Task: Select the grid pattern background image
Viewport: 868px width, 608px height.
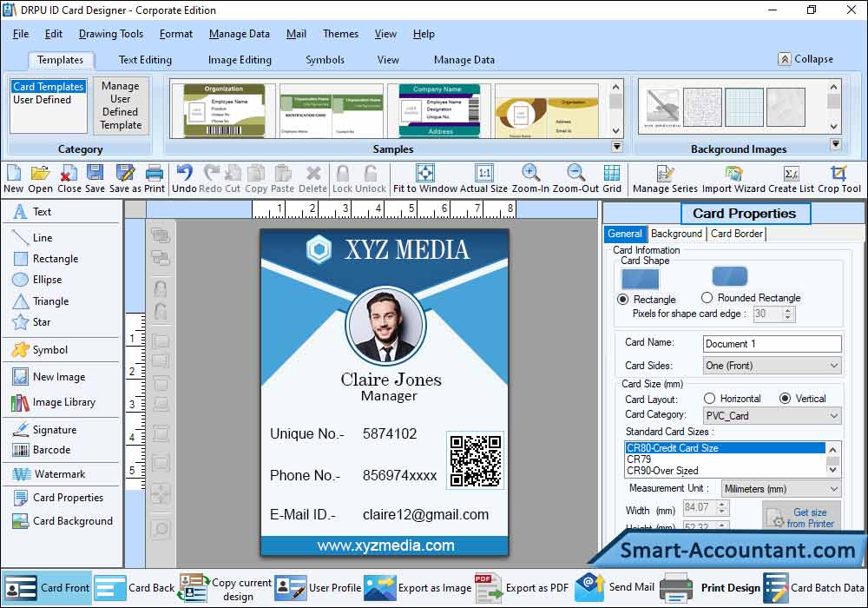Action: click(744, 108)
